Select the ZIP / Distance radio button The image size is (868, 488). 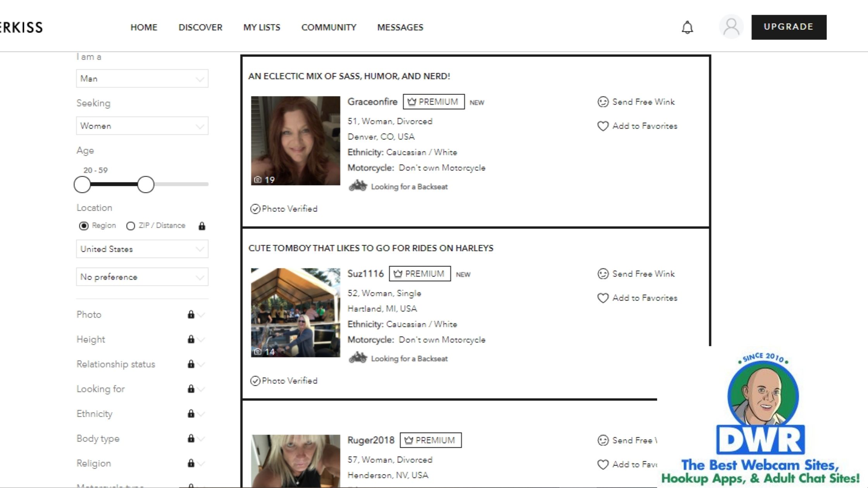coord(130,225)
